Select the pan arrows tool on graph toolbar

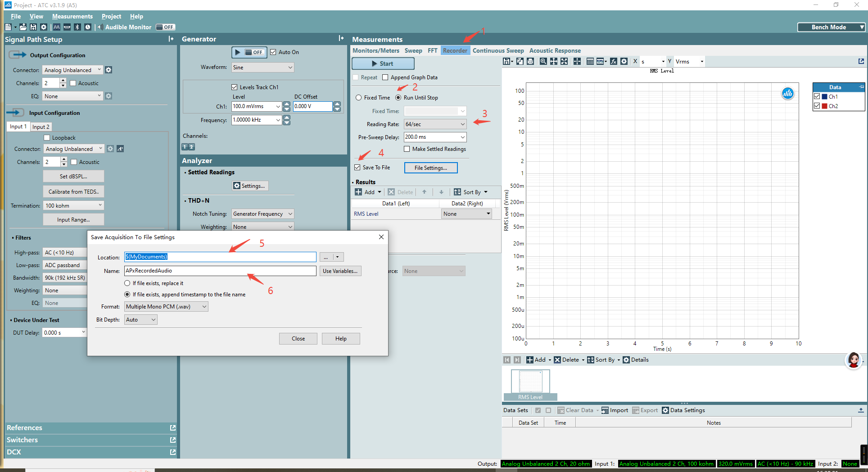tap(554, 61)
